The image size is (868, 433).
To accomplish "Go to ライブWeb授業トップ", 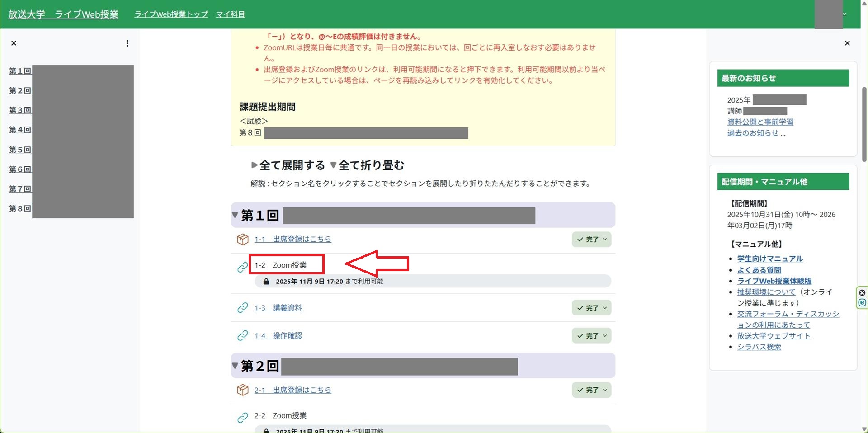I will (171, 14).
